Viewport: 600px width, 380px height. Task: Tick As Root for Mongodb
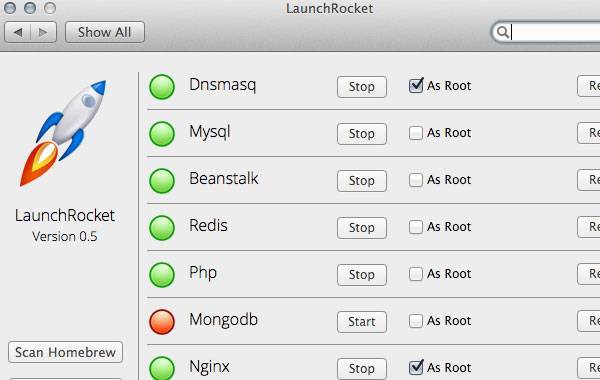pos(416,321)
